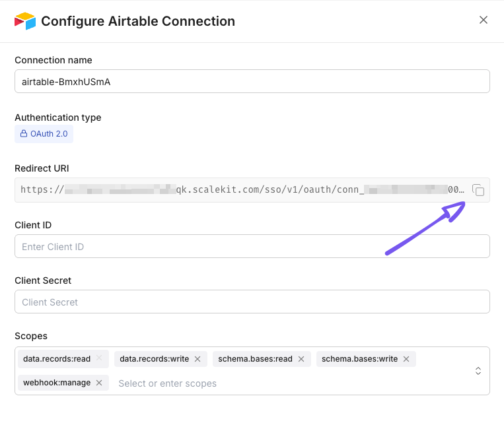Click the Authentication type label

[x=58, y=117]
